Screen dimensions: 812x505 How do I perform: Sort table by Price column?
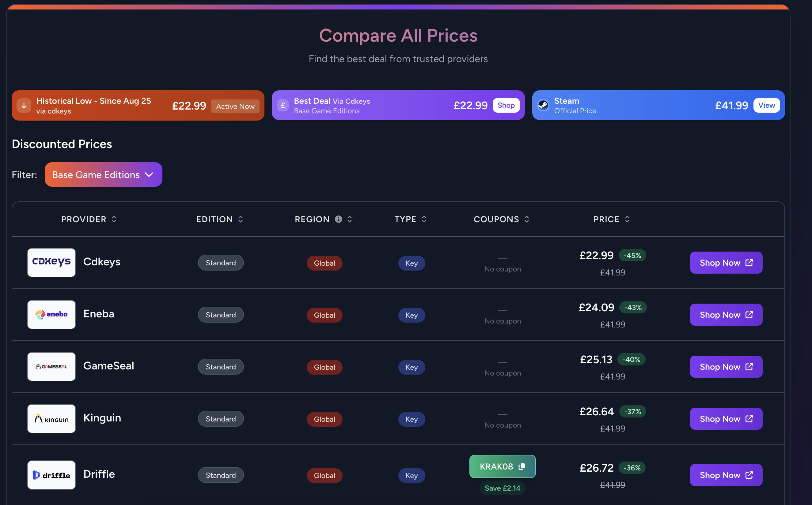point(611,219)
